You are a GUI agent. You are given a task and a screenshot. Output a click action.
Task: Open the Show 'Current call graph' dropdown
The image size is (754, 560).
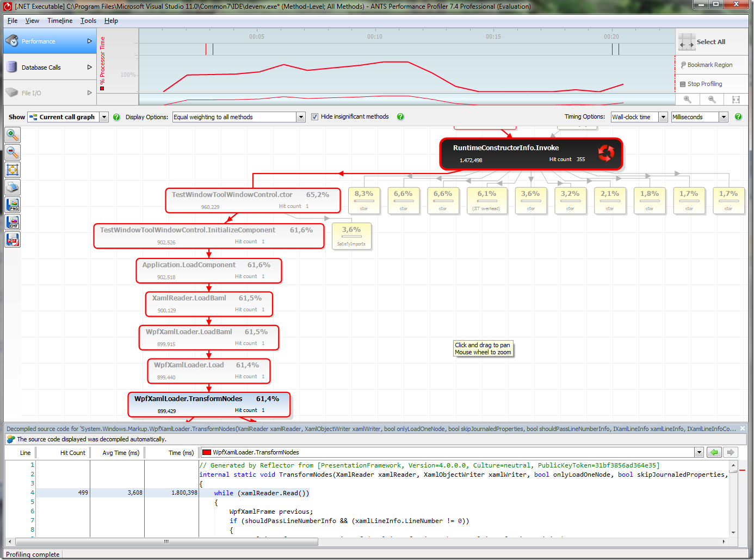tap(104, 117)
